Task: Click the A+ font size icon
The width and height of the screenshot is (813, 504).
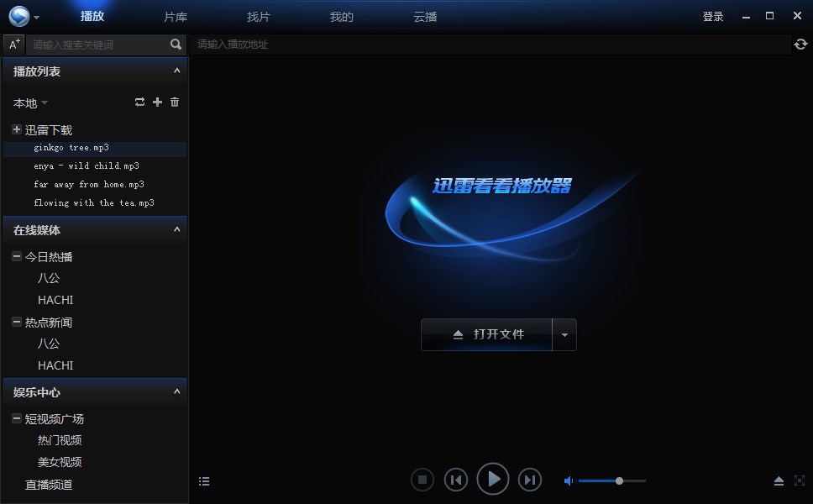Action: (14, 44)
